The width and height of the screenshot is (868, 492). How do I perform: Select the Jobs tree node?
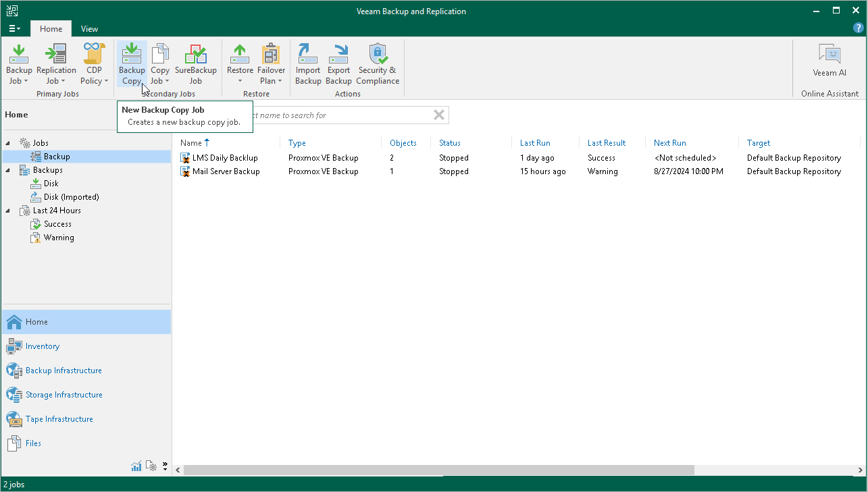tap(41, 143)
